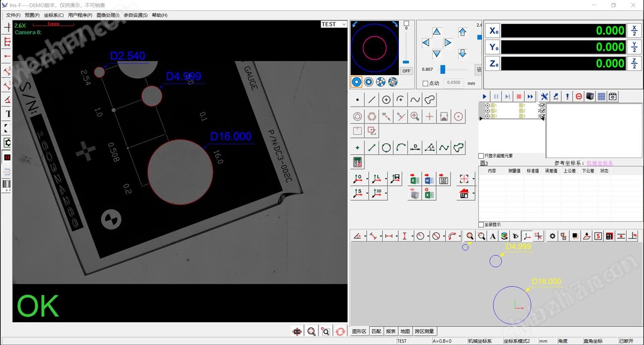
Task: Click the text label A icon in graphics toolbar
Action: [492, 236]
